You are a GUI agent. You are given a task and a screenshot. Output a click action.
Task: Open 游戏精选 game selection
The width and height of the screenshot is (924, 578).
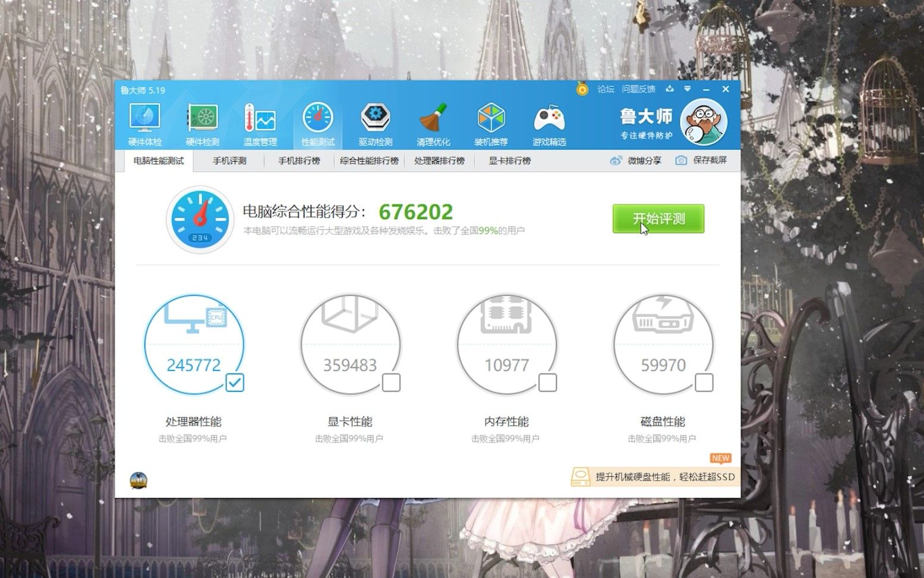tap(549, 125)
